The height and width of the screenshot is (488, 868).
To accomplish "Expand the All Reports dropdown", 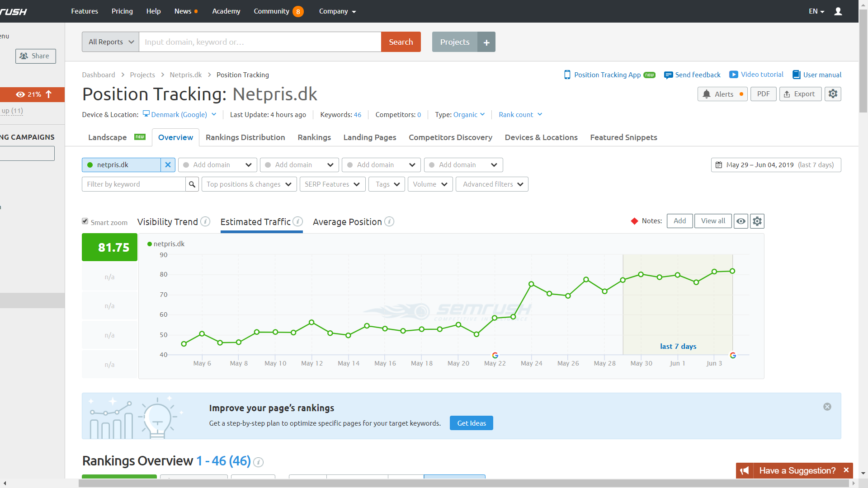I will (110, 42).
